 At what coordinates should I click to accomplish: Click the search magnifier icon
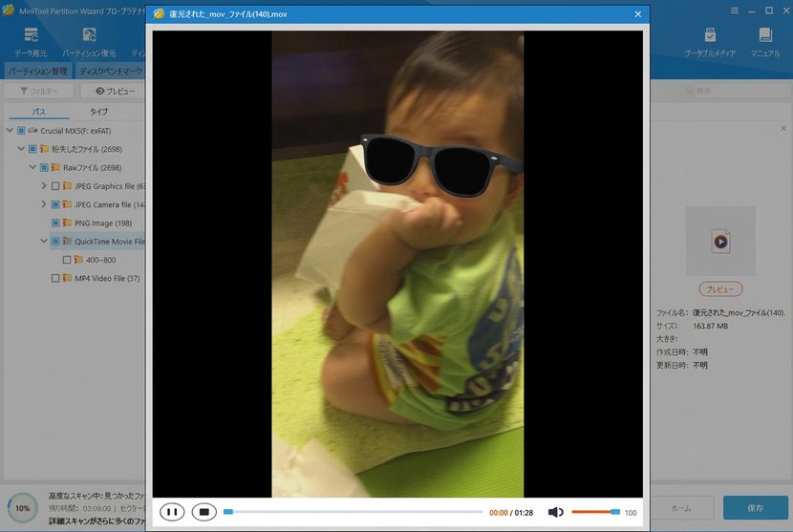pos(688,91)
